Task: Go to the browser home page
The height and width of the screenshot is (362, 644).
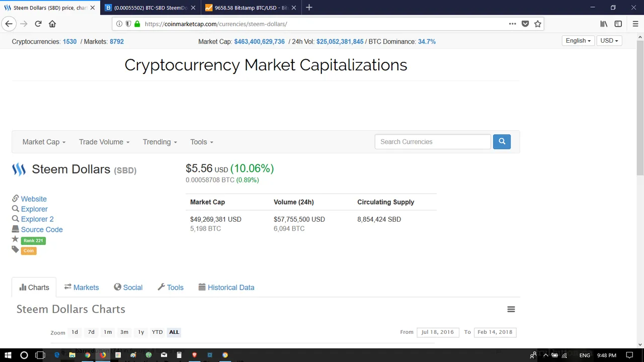Action: coord(52,24)
